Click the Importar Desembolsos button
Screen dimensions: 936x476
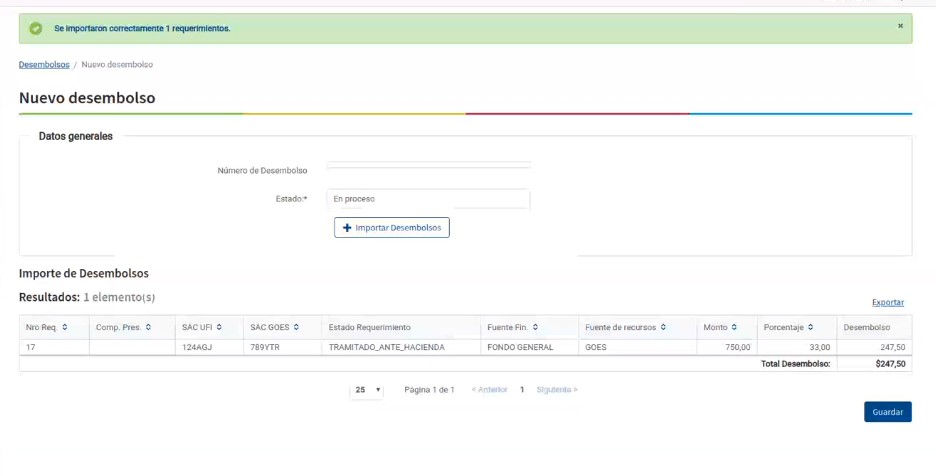coord(392,228)
